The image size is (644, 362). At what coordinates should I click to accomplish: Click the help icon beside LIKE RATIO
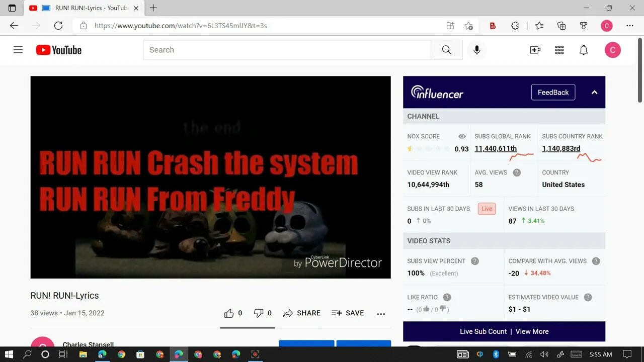pos(447,297)
